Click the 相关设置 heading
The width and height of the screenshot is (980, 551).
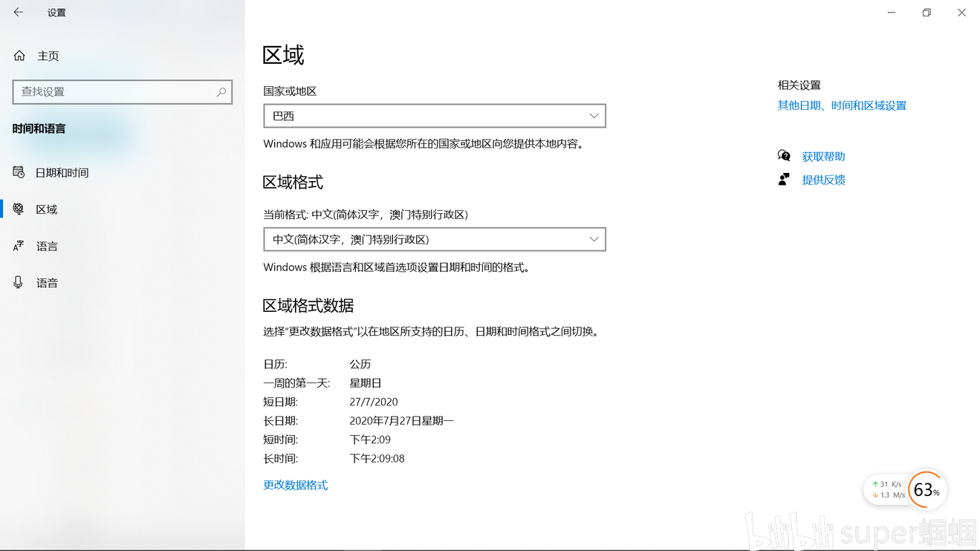click(799, 85)
